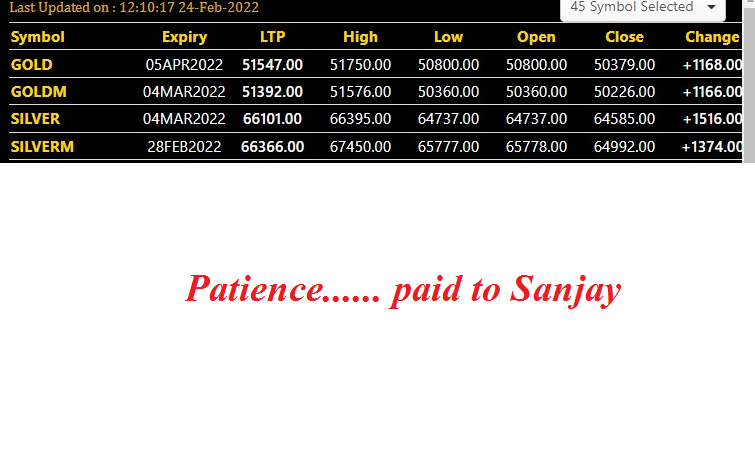Click GOLDM expiry 04MAR2022
The image size is (755, 460).
tap(184, 92)
